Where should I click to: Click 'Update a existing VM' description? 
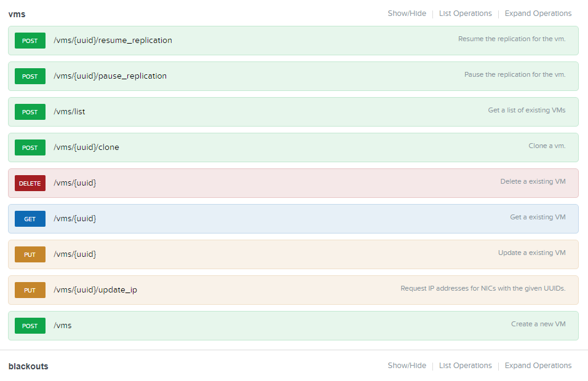click(x=531, y=253)
